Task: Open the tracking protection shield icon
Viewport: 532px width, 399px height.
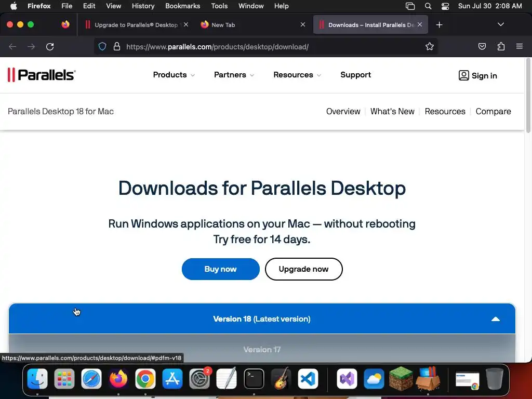Action: pos(102,46)
